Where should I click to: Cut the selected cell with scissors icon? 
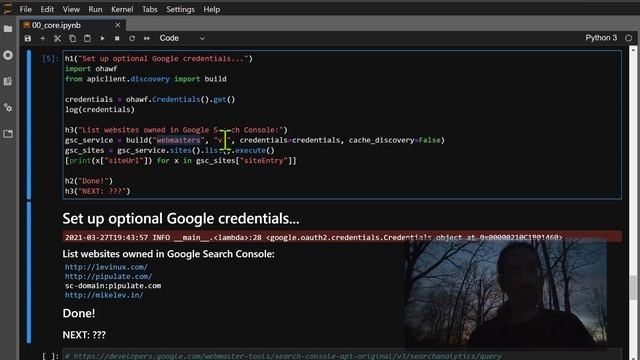pos(57,38)
